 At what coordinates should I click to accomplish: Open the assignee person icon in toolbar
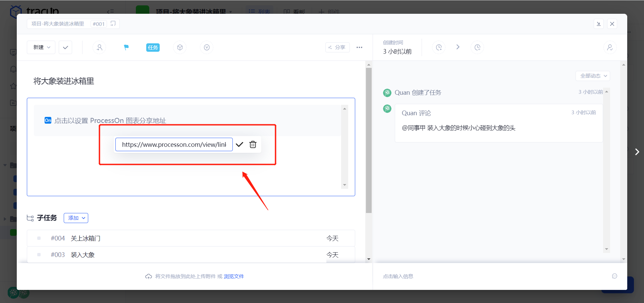click(x=99, y=47)
